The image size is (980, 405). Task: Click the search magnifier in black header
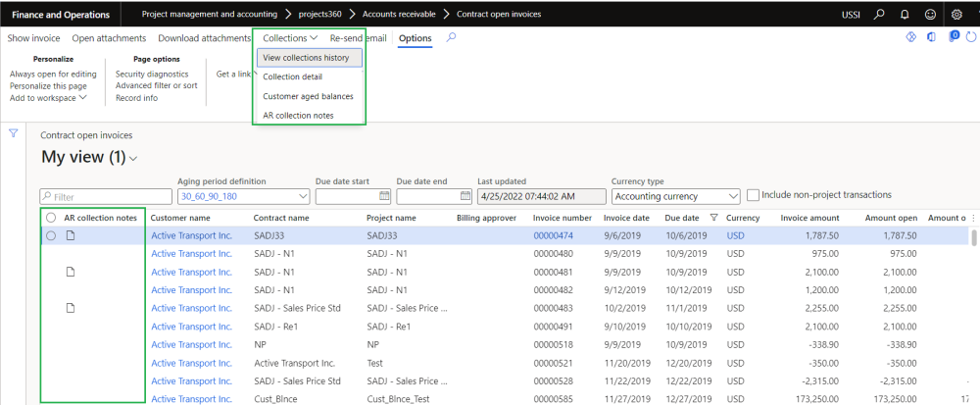click(x=878, y=15)
